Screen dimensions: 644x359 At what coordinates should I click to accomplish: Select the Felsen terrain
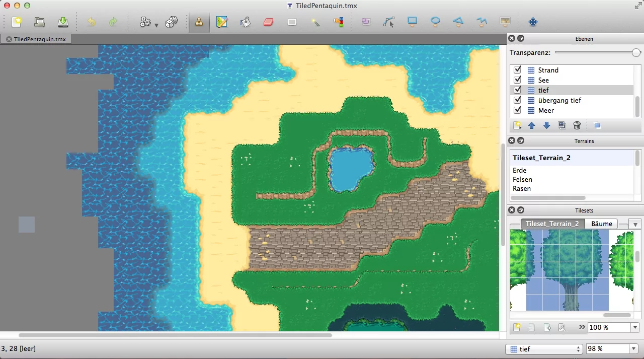click(x=522, y=179)
